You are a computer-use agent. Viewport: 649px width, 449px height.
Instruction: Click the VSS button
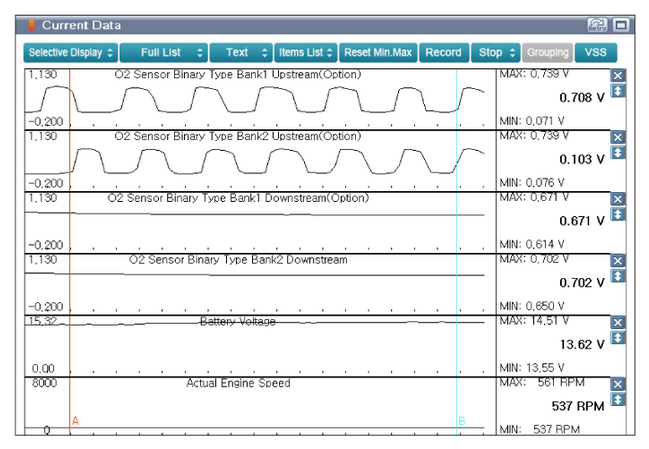(596, 53)
